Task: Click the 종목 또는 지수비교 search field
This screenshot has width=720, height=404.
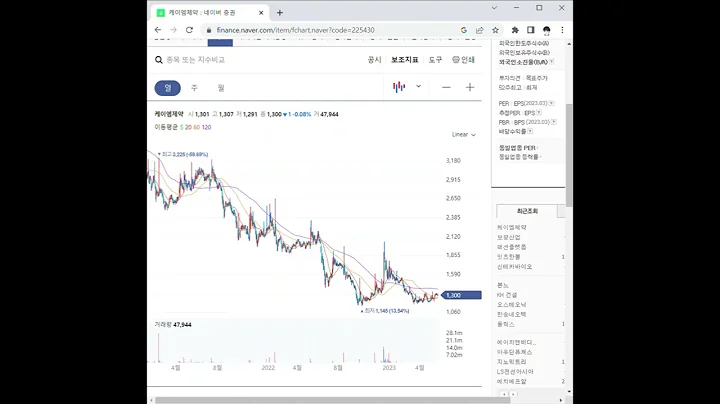Action: point(196,60)
